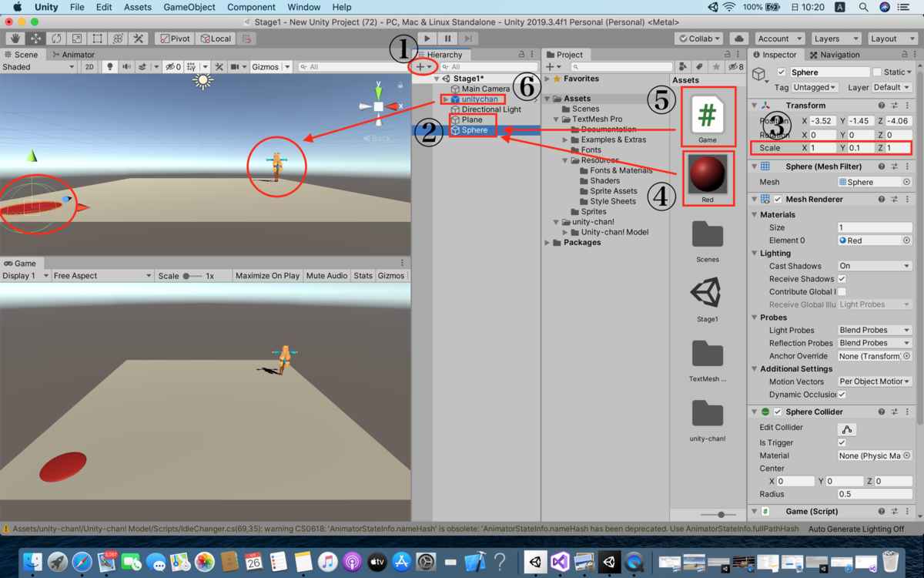Select the Red material asset
Image resolution: width=924 pixels, height=578 pixels.
click(x=708, y=174)
